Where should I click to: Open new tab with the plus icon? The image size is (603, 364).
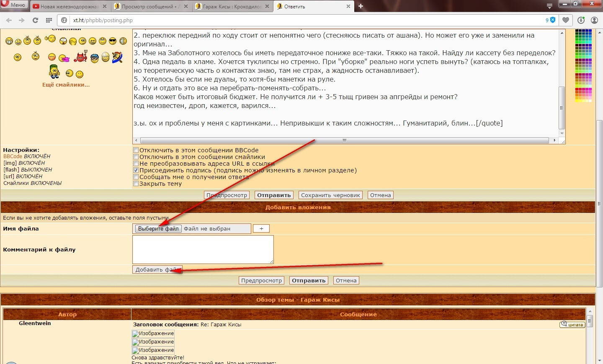point(361,6)
